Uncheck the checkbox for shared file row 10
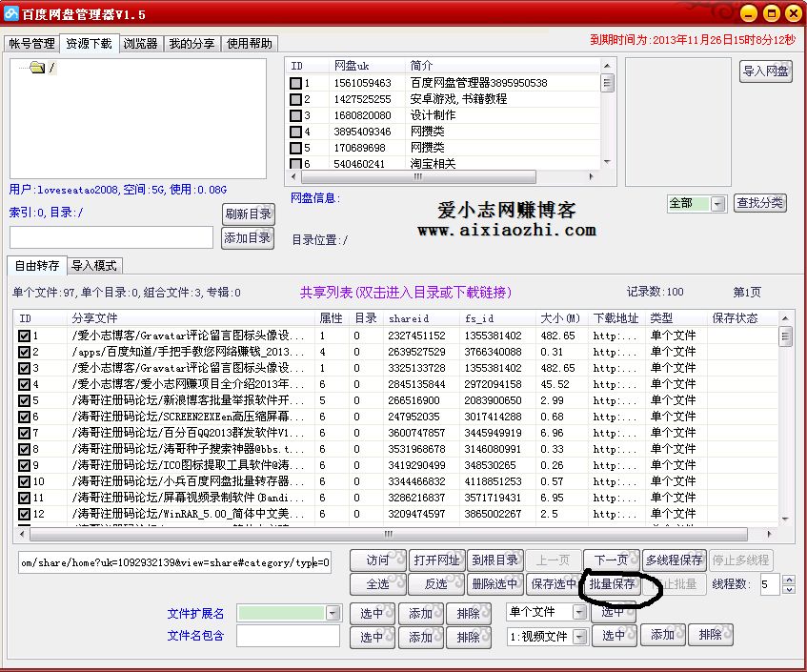Image resolution: width=807 pixels, height=672 pixels. [25, 481]
